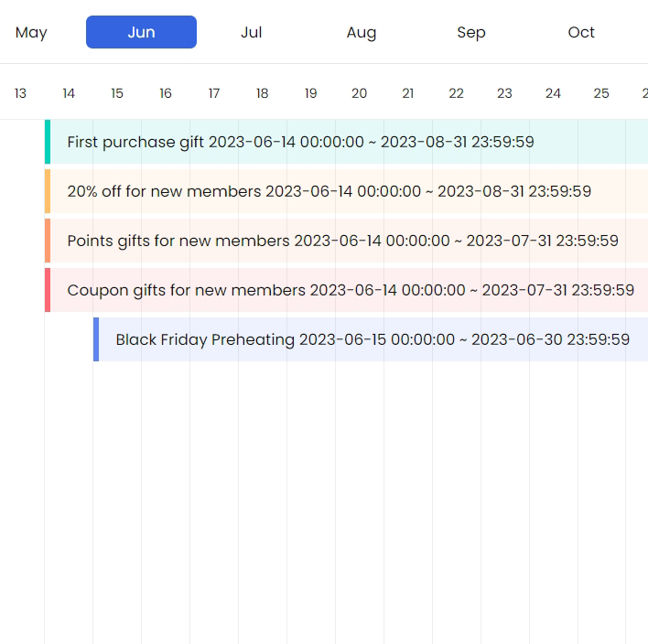This screenshot has height=644, width=648.
Task: Open the Aug month tab
Action: [x=361, y=32]
